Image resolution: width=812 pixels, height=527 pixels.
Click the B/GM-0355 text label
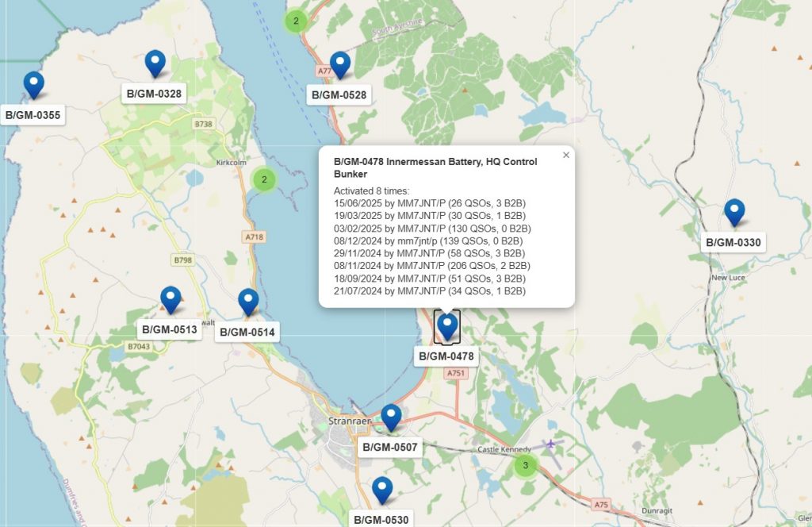pos(33,115)
